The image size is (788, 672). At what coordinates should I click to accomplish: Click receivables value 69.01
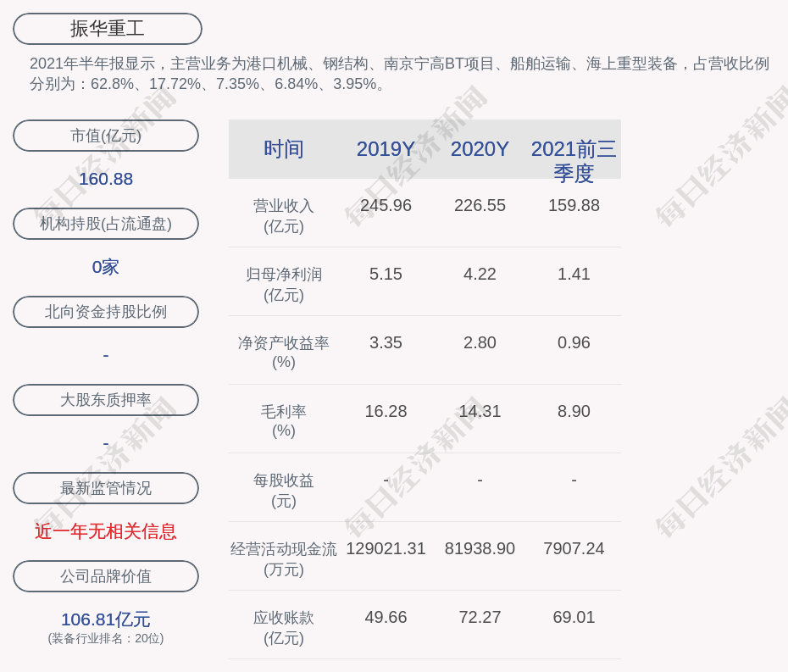tap(574, 617)
